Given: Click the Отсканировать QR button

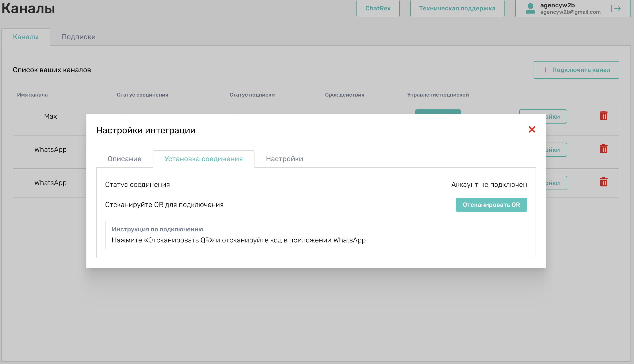Looking at the screenshot, I should pos(491,205).
